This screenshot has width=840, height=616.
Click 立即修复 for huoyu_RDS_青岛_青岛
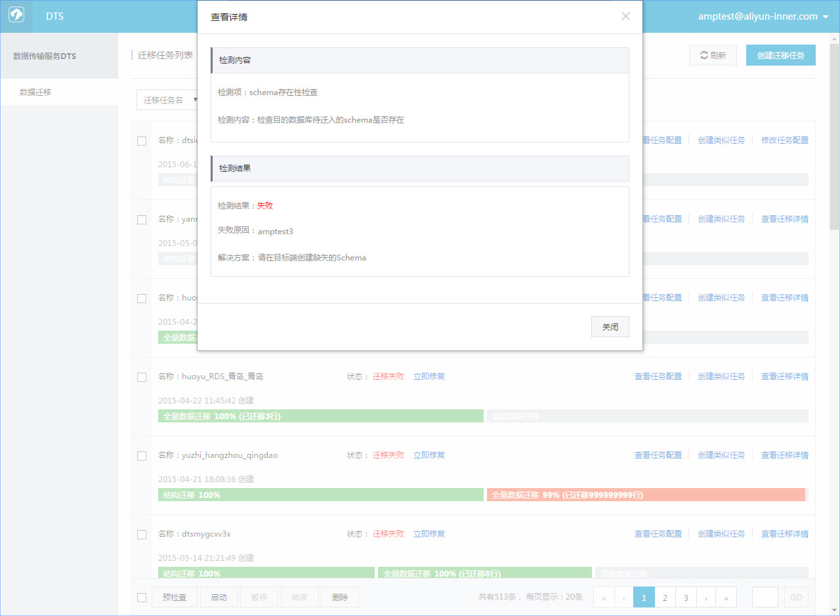pyautogui.click(x=429, y=377)
